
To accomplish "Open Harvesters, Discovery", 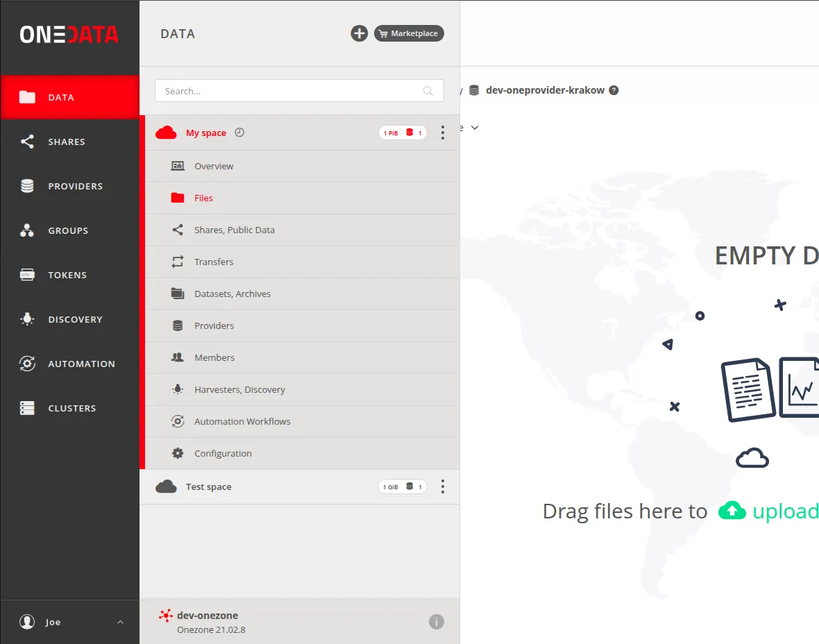I will 303,389.
